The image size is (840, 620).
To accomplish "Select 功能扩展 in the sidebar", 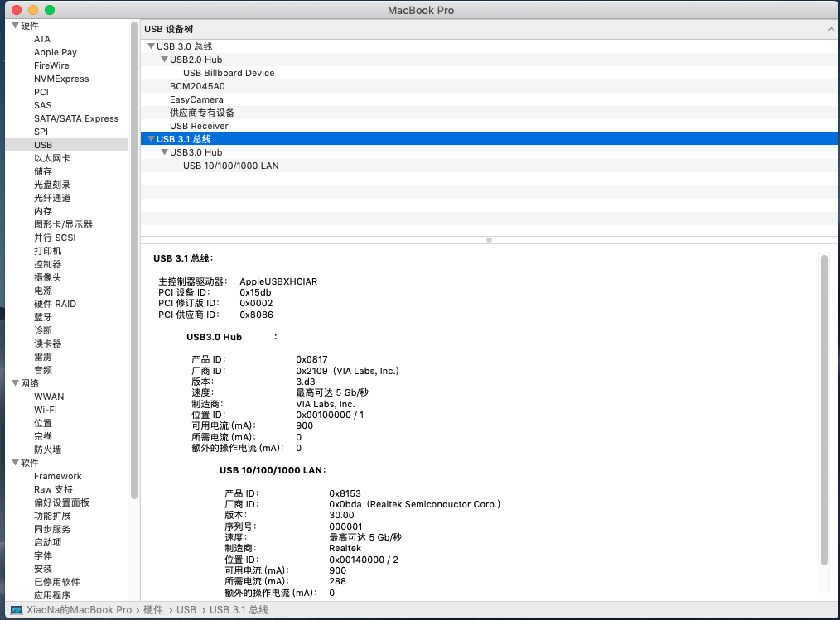I will click(52, 516).
